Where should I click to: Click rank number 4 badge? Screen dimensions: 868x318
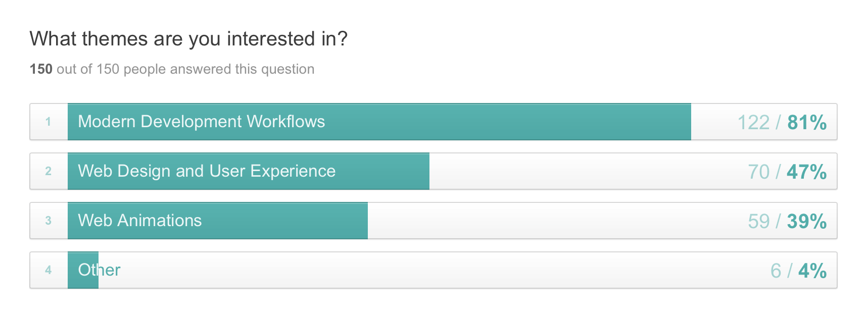click(49, 270)
